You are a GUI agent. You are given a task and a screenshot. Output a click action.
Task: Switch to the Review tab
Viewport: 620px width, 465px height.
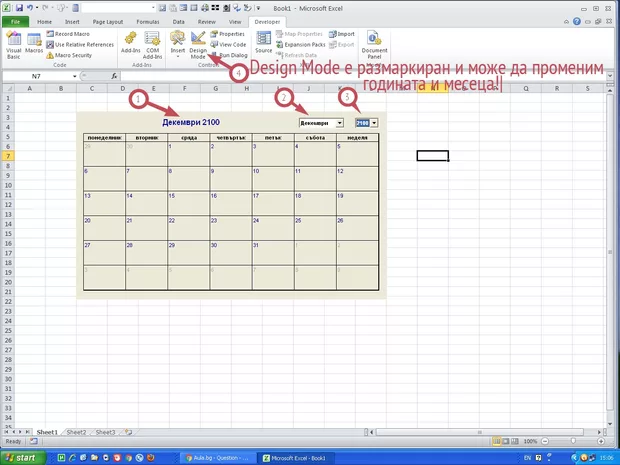pos(206,22)
